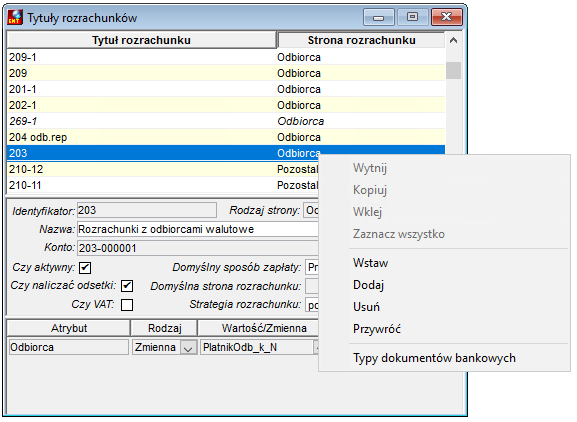Sort by Tytuł rozrachunku column header
Viewport: 577px width, 422px height.
tap(141, 40)
